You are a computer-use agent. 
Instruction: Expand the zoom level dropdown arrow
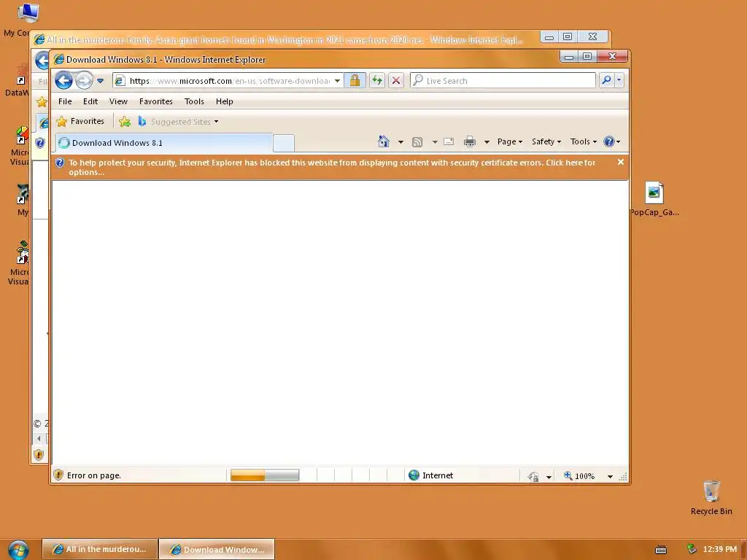pos(610,476)
